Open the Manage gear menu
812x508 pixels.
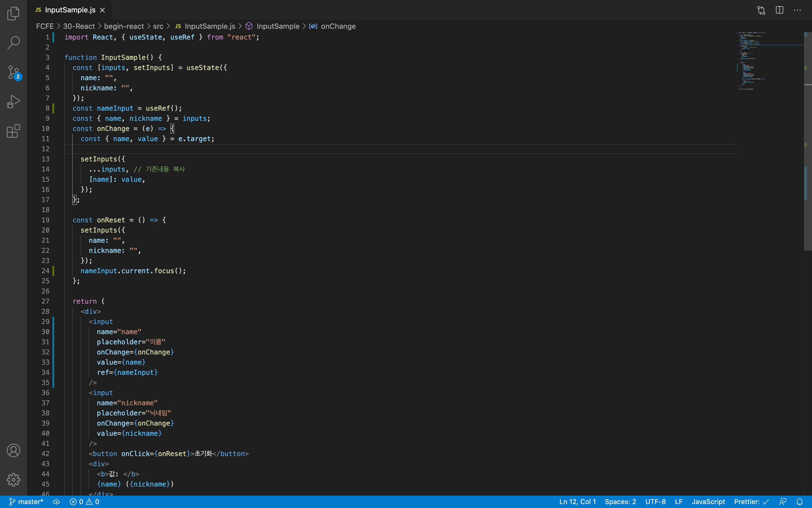point(14,480)
